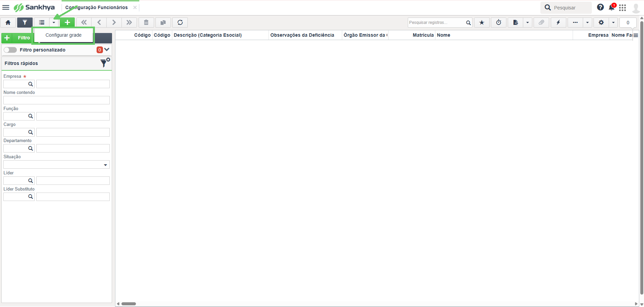Click the search records magnifier
The width and height of the screenshot is (644, 307).
(x=468, y=23)
